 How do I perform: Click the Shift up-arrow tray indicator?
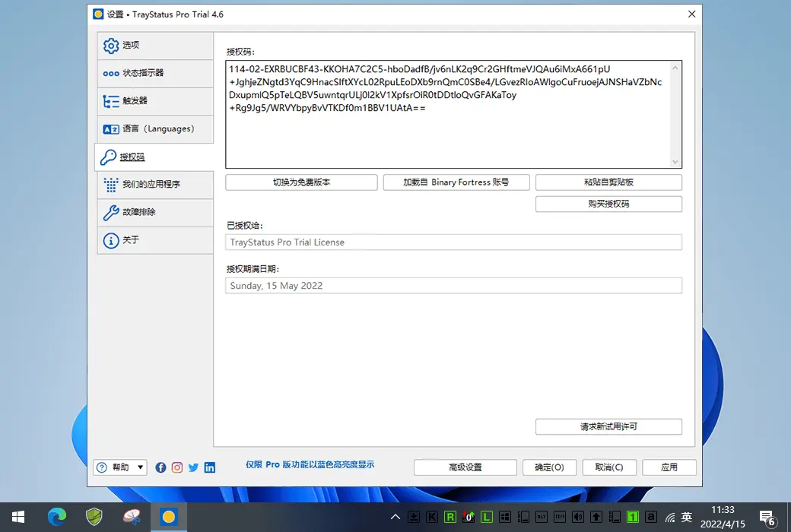click(x=596, y=517)
